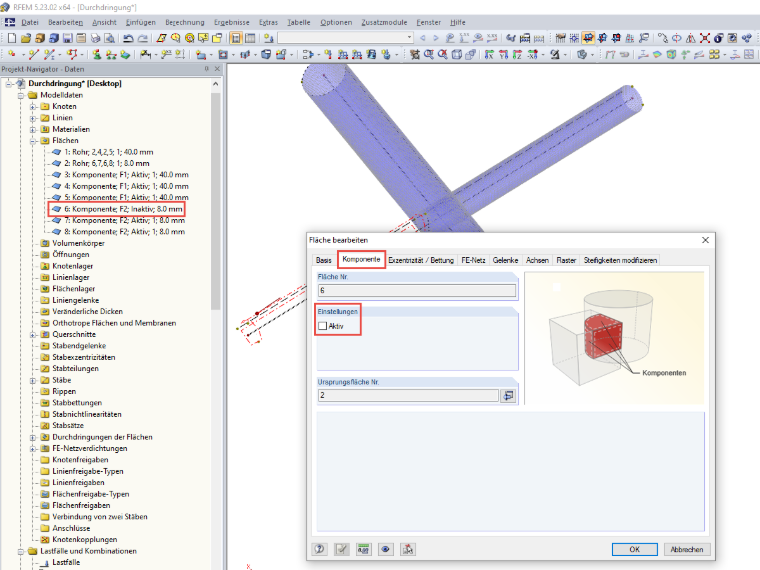This screenshot has width=760, height=570.
Task: Open the Ergebnisse menu
Action: 232,22
